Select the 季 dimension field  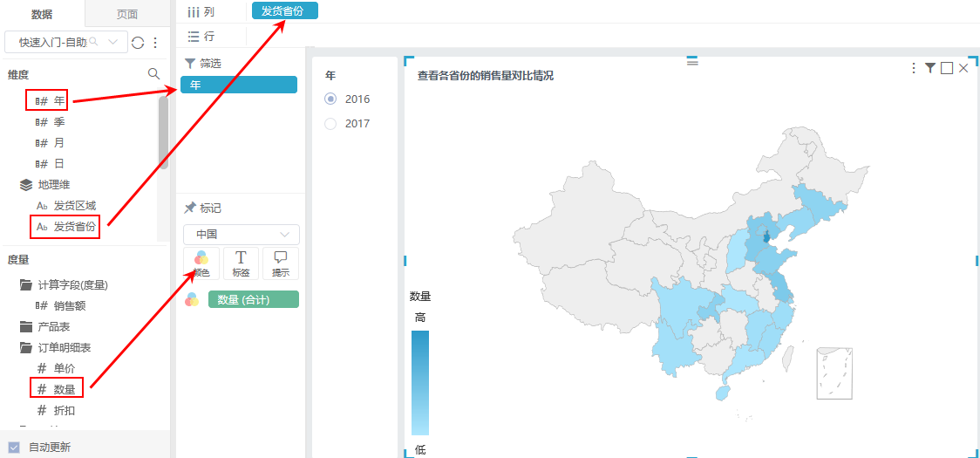(50, 121)
